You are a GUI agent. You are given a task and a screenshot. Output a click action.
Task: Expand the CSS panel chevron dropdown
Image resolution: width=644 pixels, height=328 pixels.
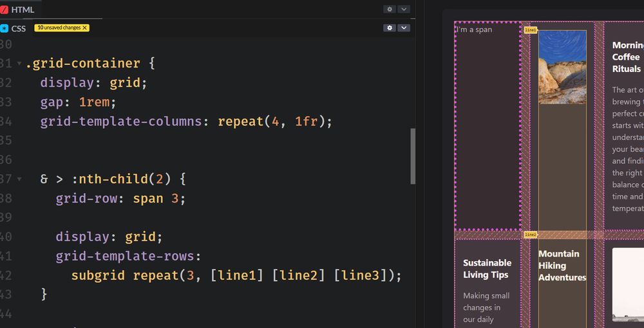point(404,28)
